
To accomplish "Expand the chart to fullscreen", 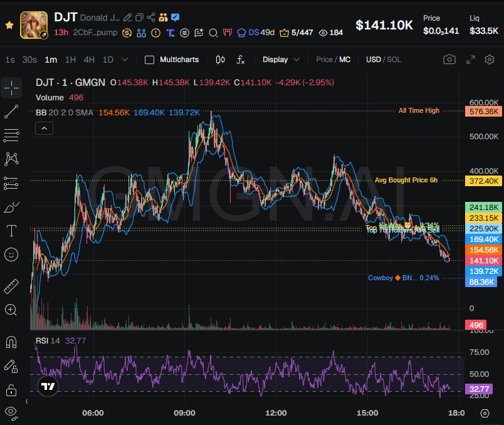I will 471,60.
